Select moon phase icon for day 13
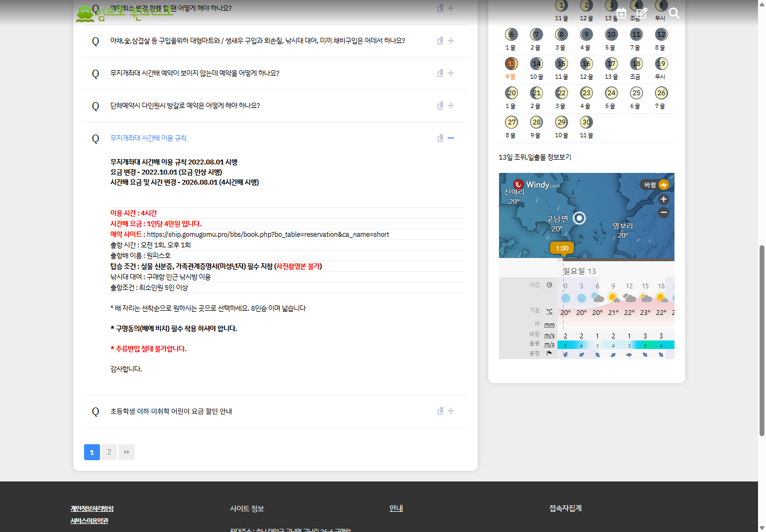 (x=511, y=64)
